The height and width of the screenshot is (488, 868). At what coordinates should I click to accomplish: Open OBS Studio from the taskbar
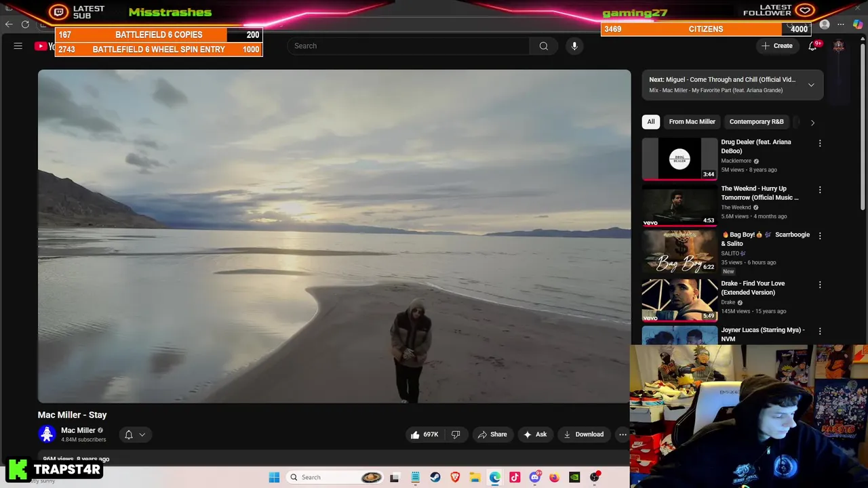click(595, 477)
